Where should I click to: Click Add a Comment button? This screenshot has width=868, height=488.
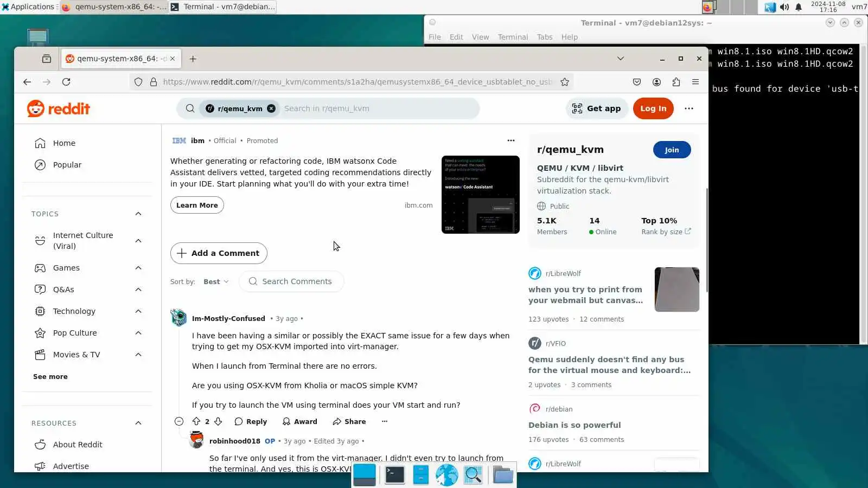pyautogui.click(x=219, y=253)
